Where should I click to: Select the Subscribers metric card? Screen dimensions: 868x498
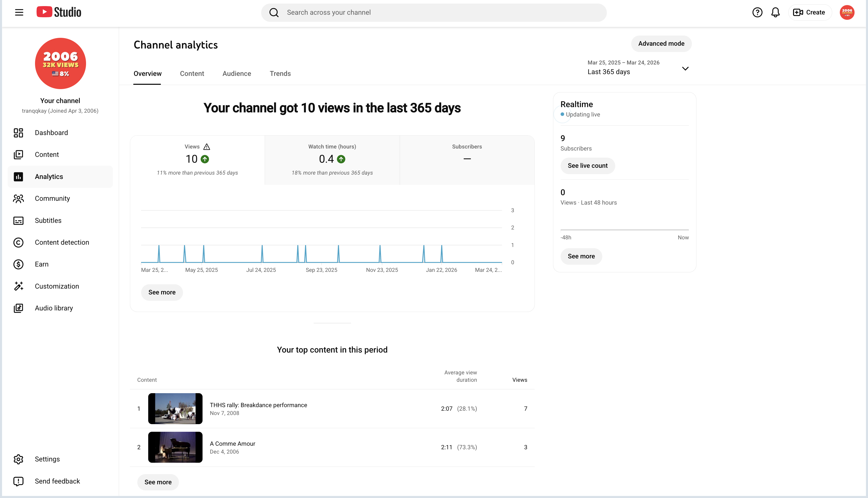467,160
